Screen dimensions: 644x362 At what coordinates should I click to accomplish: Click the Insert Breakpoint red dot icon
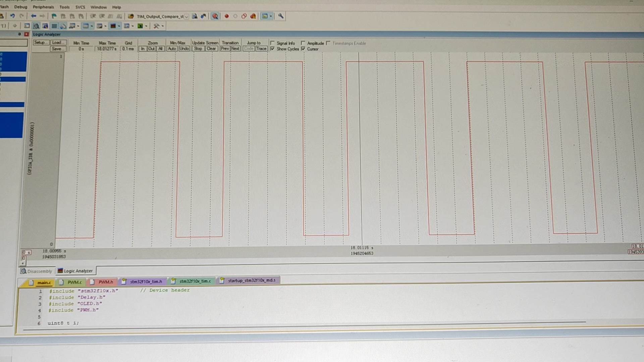coord(226,16)
